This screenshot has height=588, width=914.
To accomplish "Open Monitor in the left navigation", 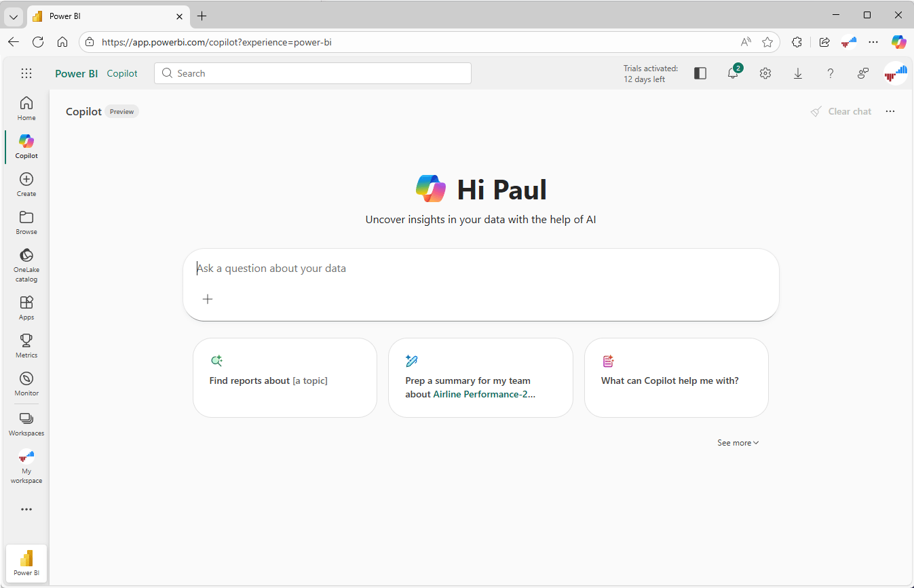I will coord(26,384).
